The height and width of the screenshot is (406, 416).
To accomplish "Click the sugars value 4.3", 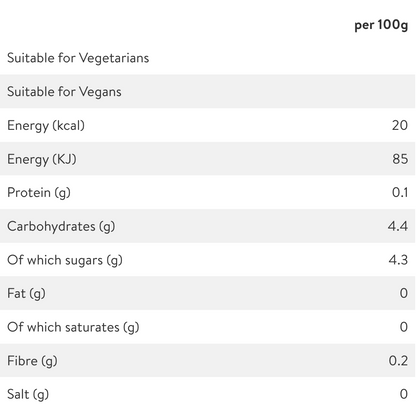I will pos(398,260).
